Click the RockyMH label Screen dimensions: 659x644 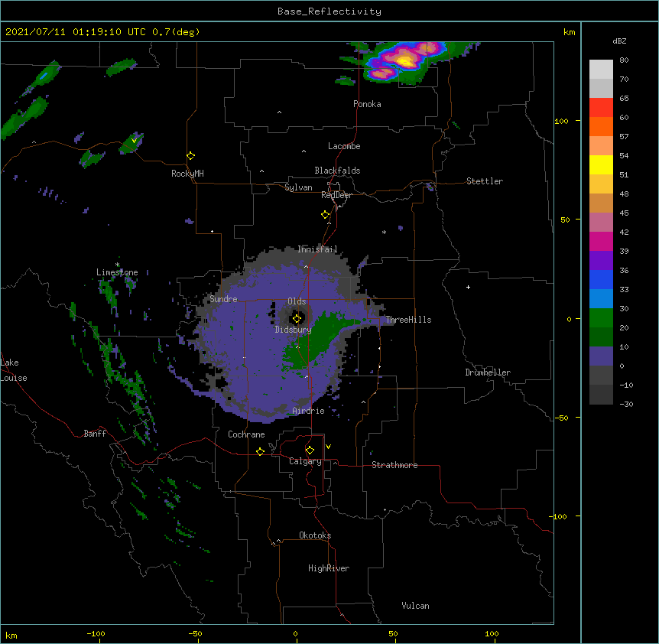(187, 174)
